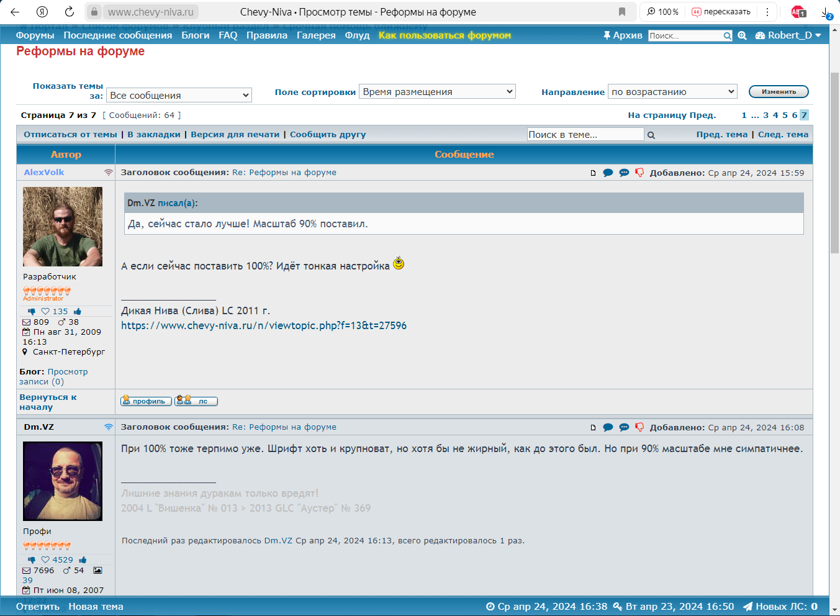
Task: Open the 'Поле сортировки' sort field dropdown
Action: click(438, 92)
